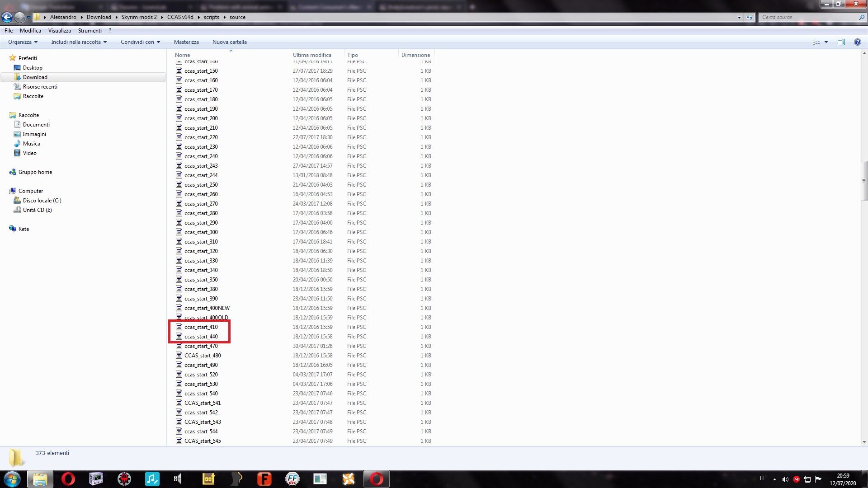Screen dimensions: 868x488
Task: Open address bar history dropdown arrow
Action: [x=739, y=17]
